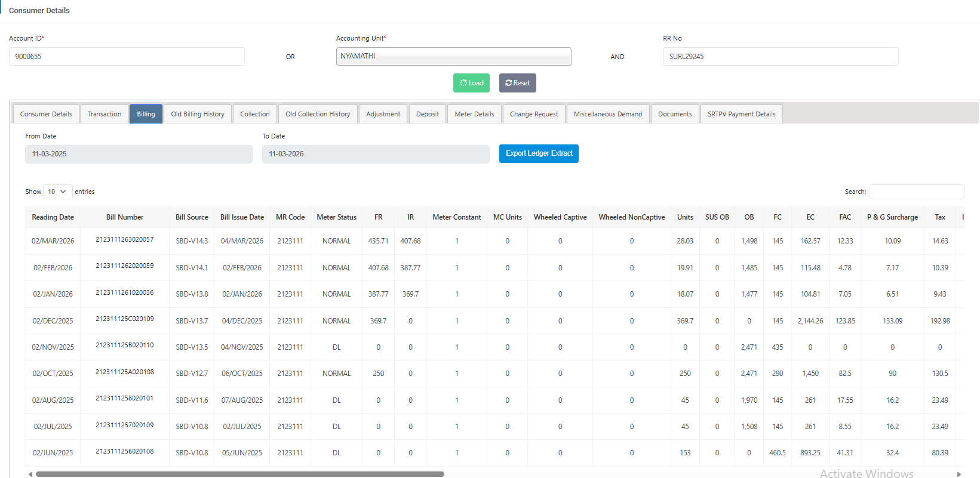Image resolution: width=980 pixels, height=478 pixels.
Task: Open the Accounting Unit NYAMATHI dropdown
Action: pos(453,56)
